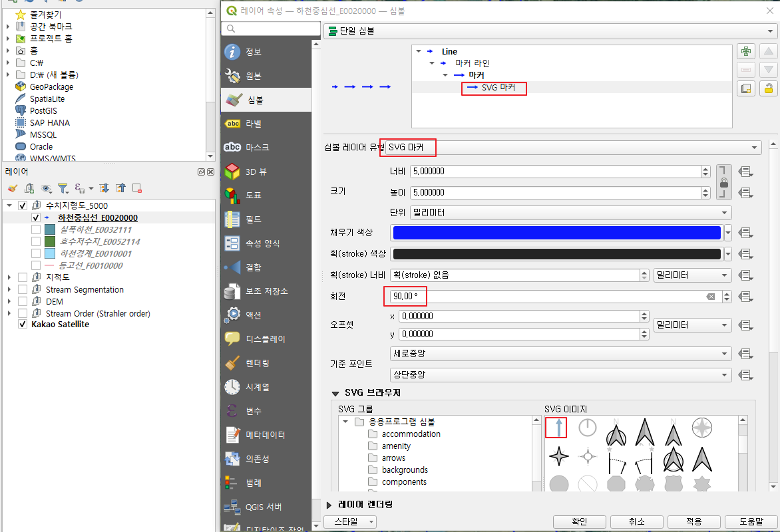This screenshot has height=532, width=780.
Task: Toggle the Kakao Satellite layer visibility
Action: [x=22, y=325]
